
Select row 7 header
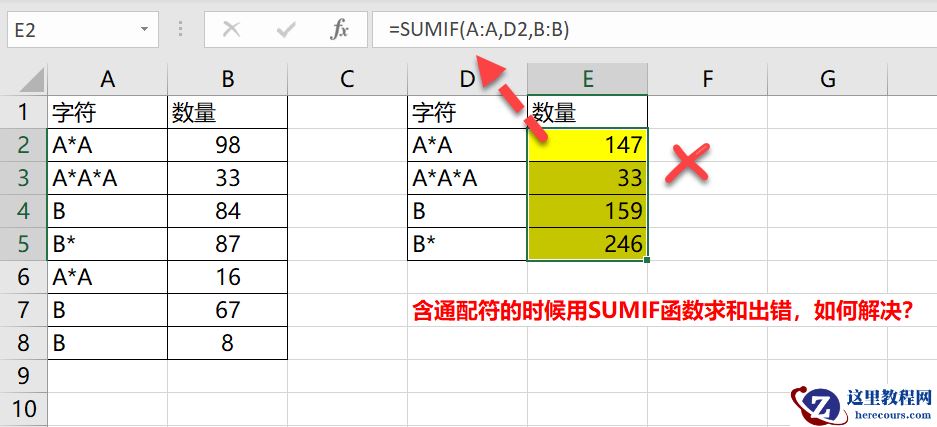click(x=24, y=309)
